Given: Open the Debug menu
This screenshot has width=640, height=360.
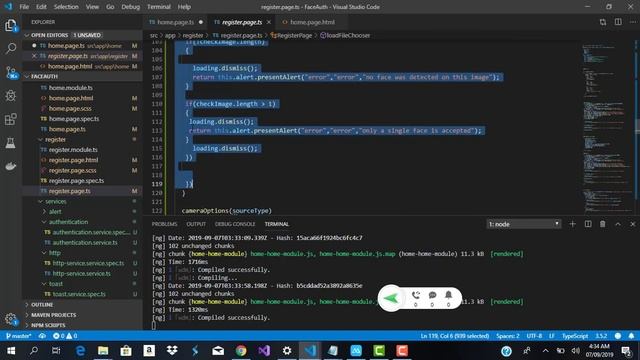Looking at the screenshot, I should click(131, 7).
